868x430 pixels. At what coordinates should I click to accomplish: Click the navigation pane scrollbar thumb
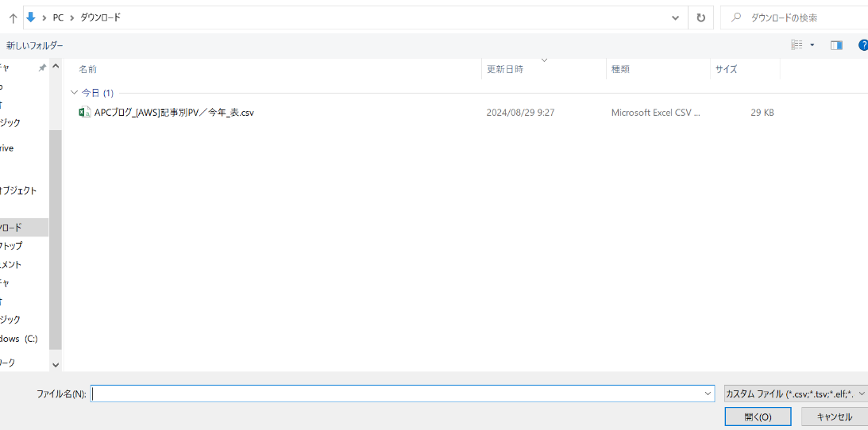tap(56, 240)
